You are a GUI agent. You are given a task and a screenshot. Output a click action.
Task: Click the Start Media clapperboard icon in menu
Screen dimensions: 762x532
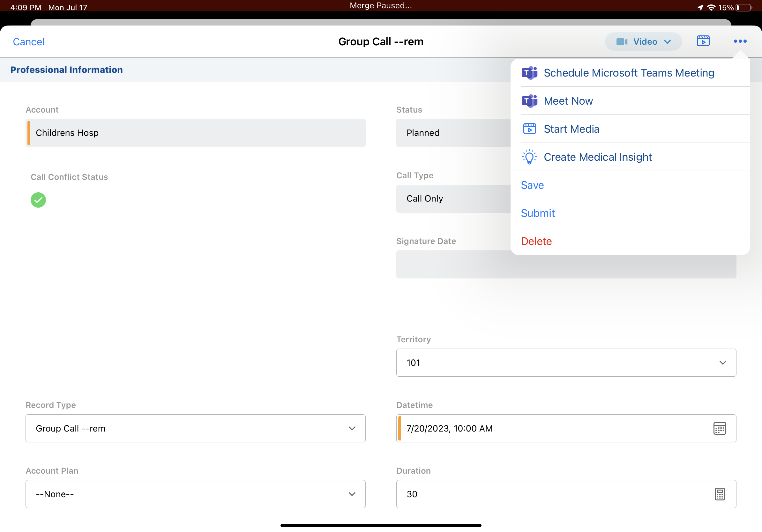529,129
